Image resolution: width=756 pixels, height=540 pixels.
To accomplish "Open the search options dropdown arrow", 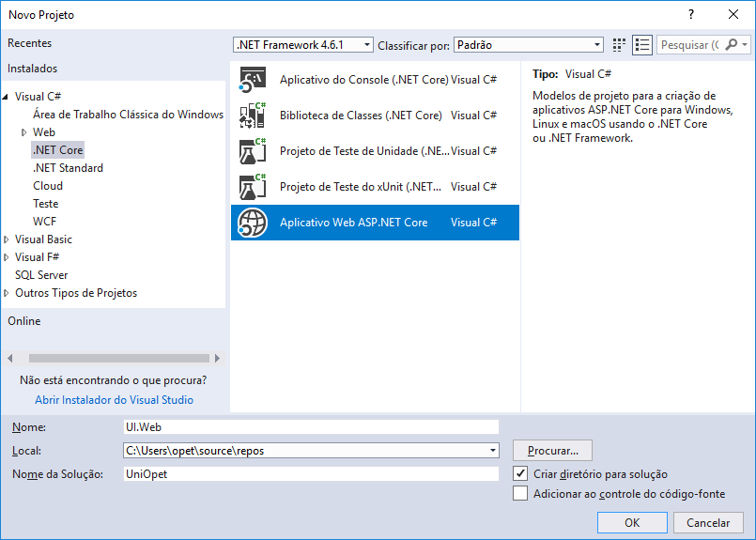I will (x=745, y=45).
